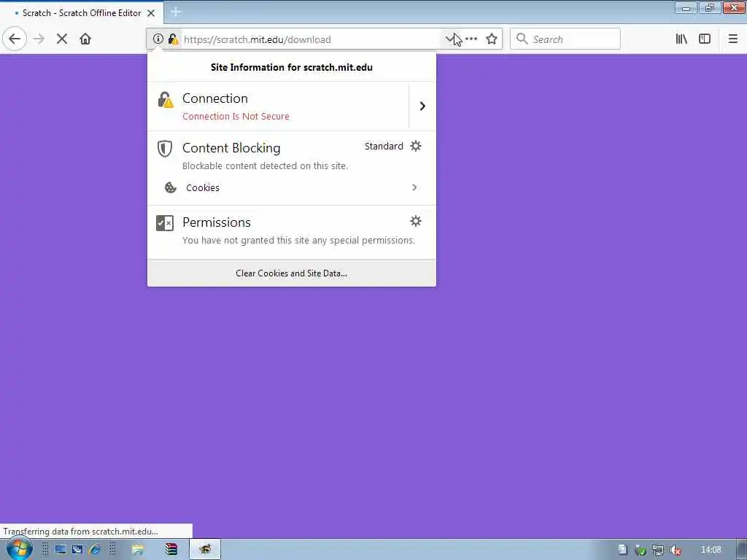The image size is (747, 560).
Task: Select the Scratch Offline Editor tab
Action: pos(82,13)
